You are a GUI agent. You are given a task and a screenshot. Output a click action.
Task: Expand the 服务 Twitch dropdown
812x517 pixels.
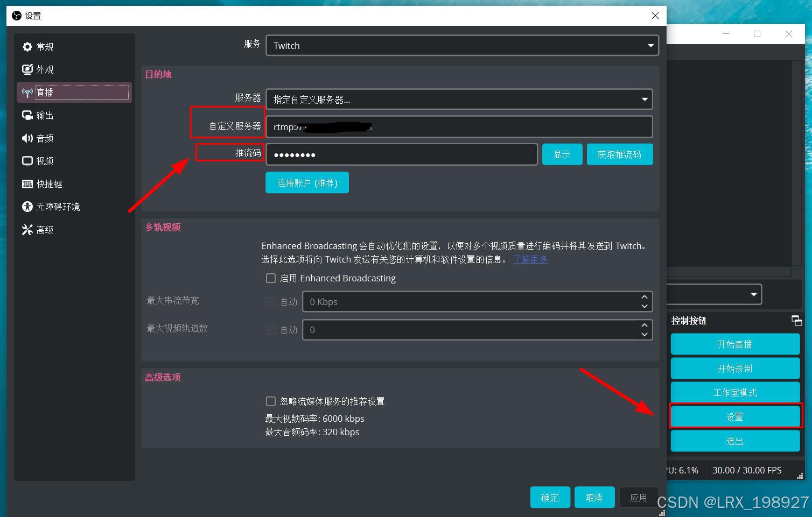click(x=463, y=46)
